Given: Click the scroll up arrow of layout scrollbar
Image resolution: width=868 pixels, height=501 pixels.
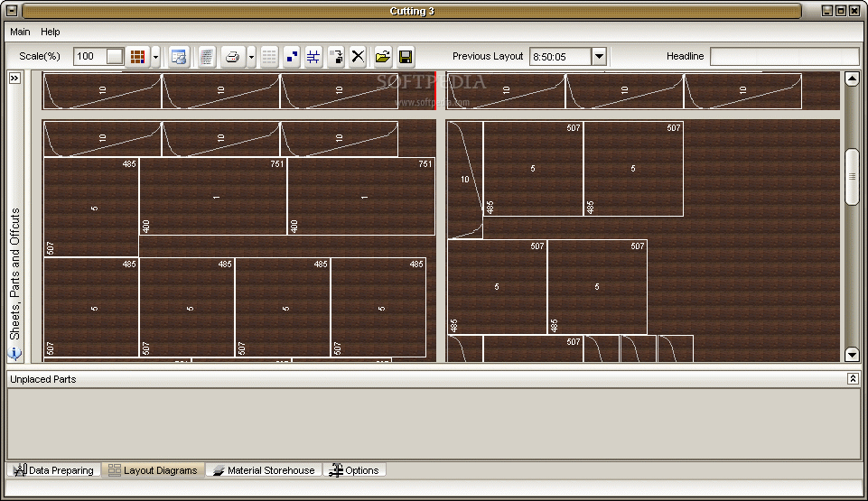Looking at the screenshot, I should click(852, 79).
